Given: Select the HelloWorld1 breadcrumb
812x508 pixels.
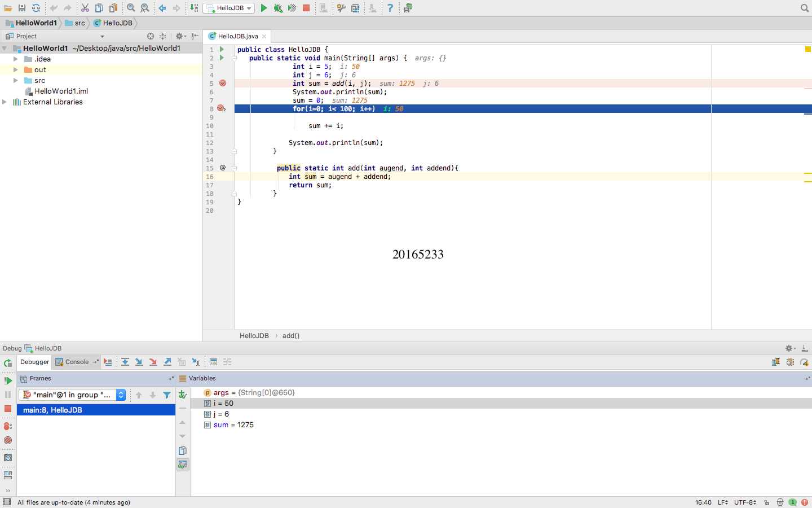Looking at the screenshot, I should [x=32, y=23].
